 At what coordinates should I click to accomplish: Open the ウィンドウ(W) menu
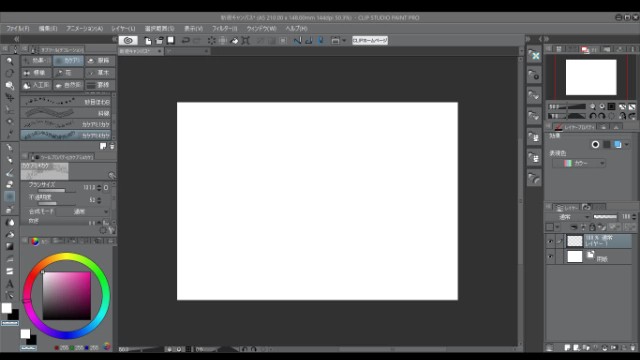click(261, 29)
